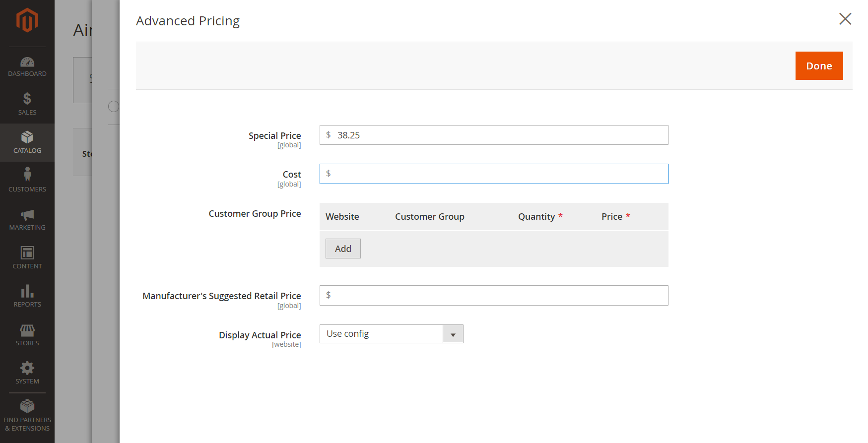868x443 pixels.
Task: Open the Dashboard gauge icon
Action: [x=27, y=62]
